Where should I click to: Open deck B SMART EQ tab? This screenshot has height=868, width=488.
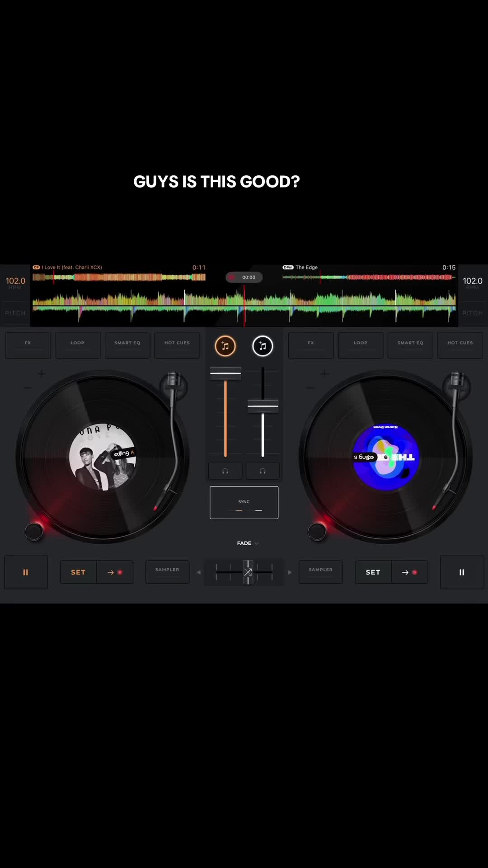[410, 345]
